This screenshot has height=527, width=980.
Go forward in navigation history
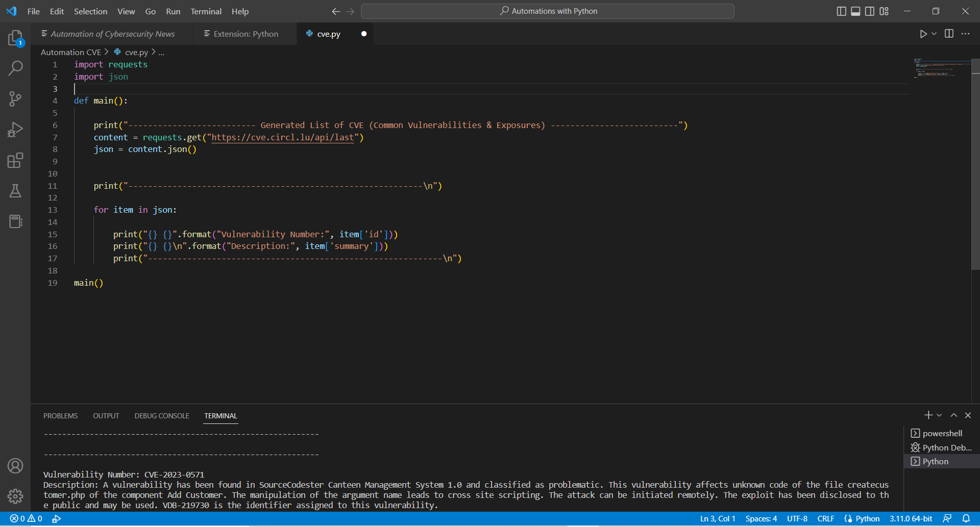[350, 11]
